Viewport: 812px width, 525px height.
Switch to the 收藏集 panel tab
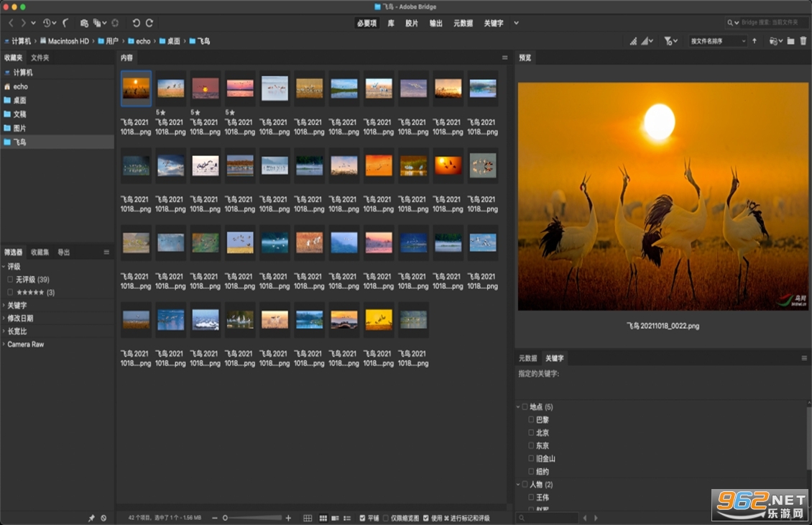tap(40, 252)
